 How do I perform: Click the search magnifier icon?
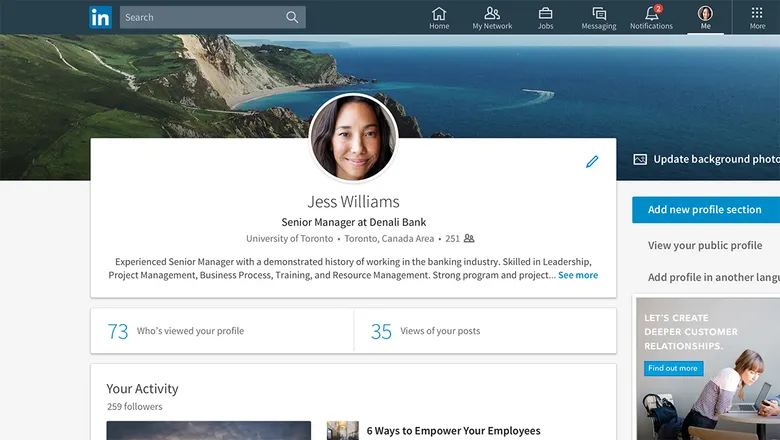tap(292, 17)
